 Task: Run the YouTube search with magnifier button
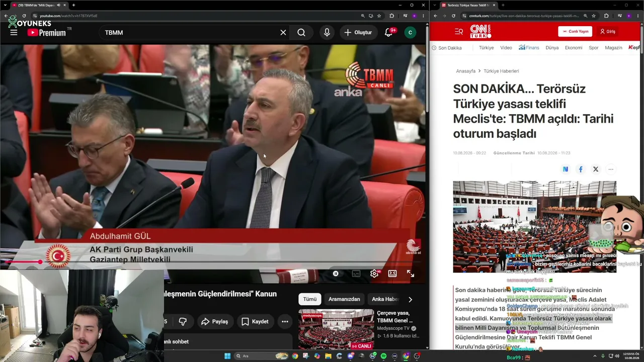tap(301, 33)
